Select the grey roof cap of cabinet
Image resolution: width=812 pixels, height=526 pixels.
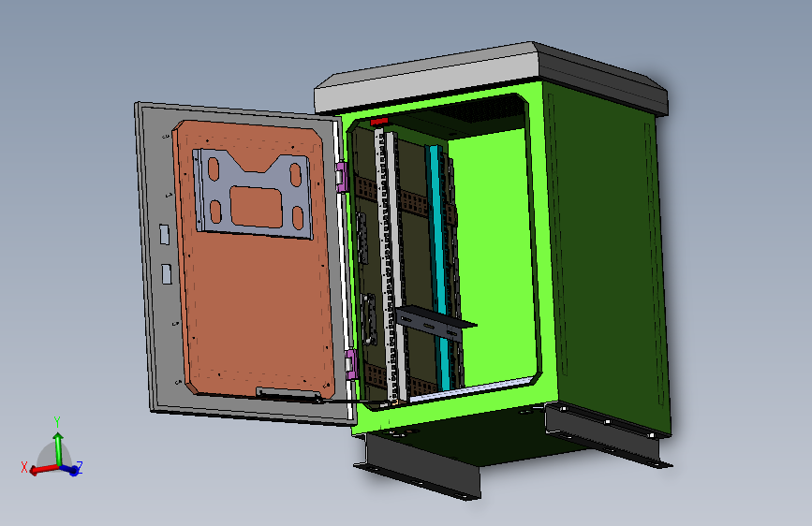tap(491, 78)
